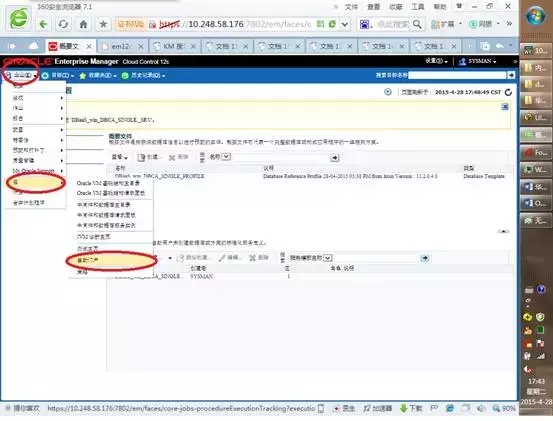Viewport: 553px width, 421px height.
Task: Open the 收藏夹 Favorites star menu
Action: coord(98,75)
